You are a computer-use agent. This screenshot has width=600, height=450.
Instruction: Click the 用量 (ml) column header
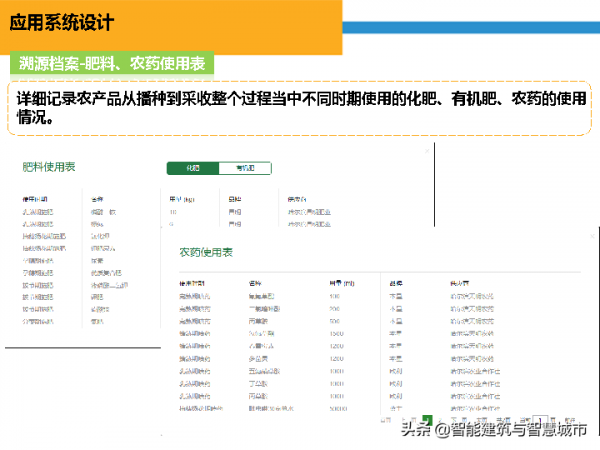click(342, 284)
